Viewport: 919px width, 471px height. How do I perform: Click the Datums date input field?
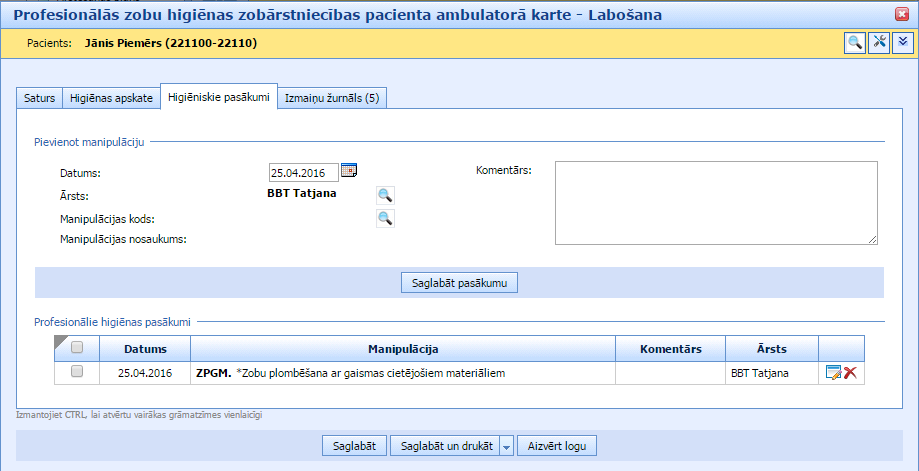(303, 172)
